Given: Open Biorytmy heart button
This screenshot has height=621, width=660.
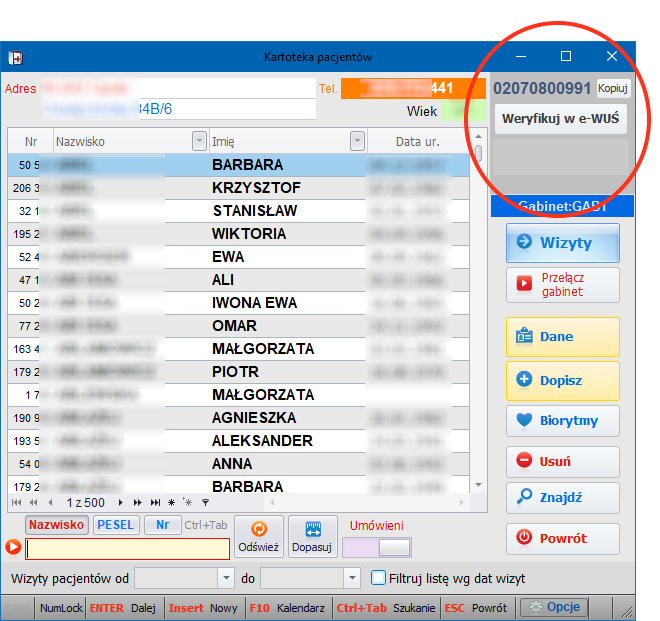Looking at the screenshot, I should (x=562, y=421).
